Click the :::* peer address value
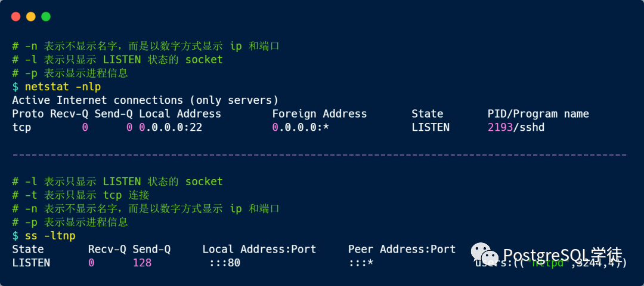The width and height of the screenshot is (644, 286). click(x=361, y=263)
